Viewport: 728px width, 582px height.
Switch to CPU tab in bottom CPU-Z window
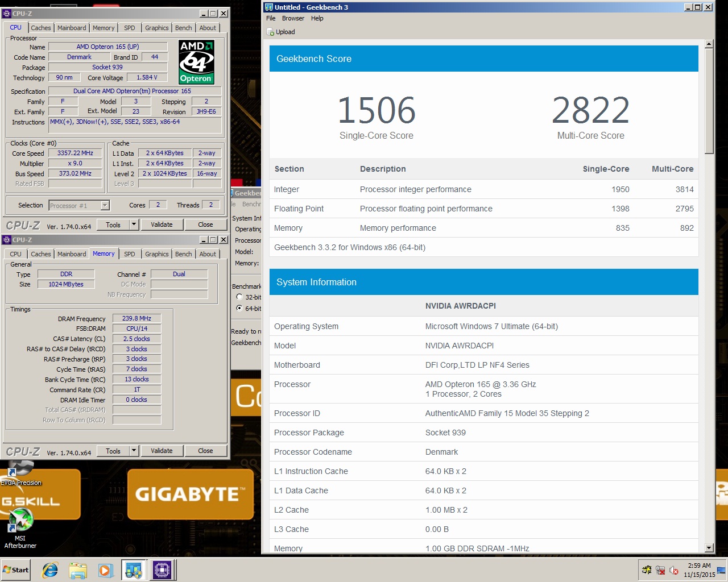(16, 254)
